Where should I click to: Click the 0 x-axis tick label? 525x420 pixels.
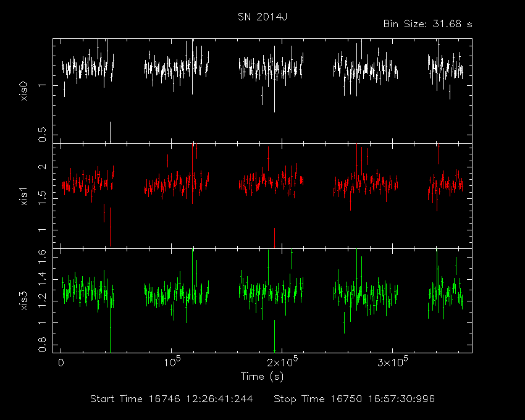tap(61, 363)
